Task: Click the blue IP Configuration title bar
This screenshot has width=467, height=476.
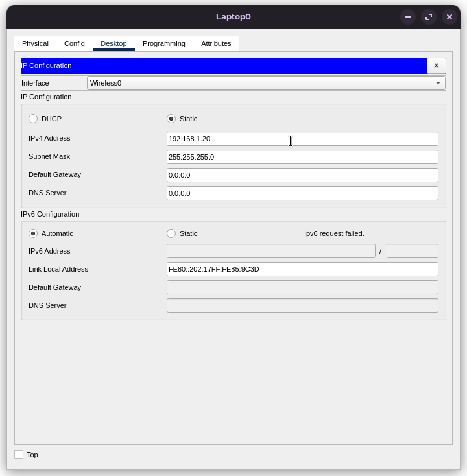Action: coord(224,65)
